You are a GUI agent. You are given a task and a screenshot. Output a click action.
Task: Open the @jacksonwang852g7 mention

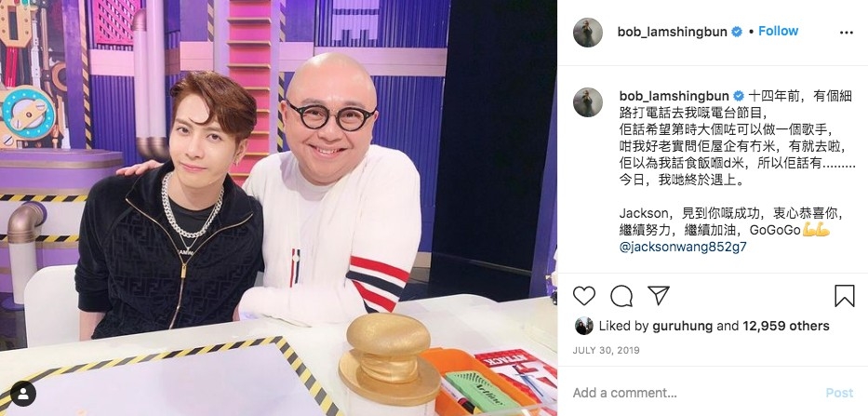(x=683, y=247)
